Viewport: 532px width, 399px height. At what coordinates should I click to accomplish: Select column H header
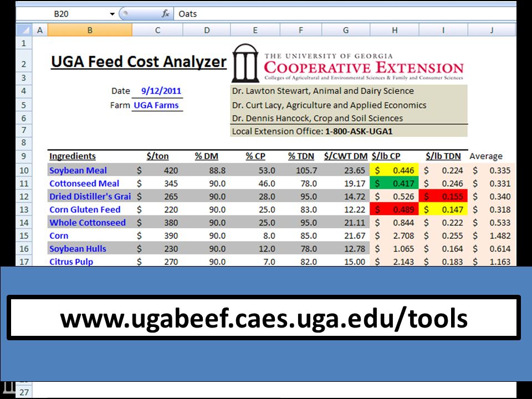point(395,30)
